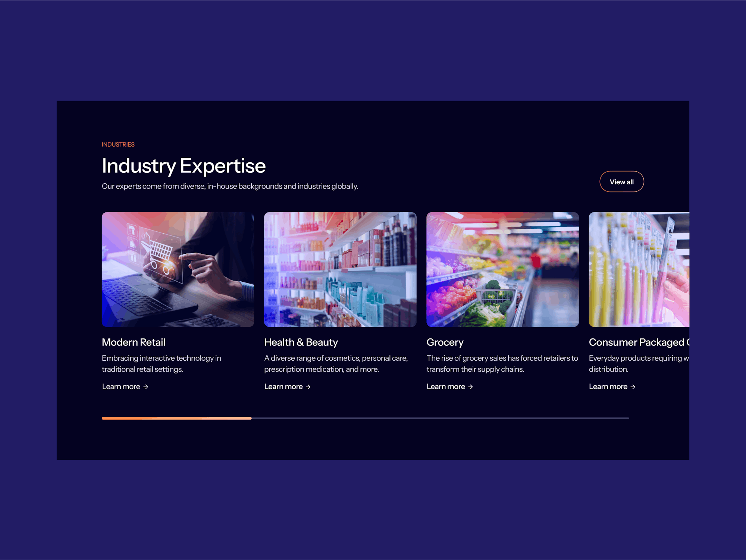Follow Learn more under Modern Retail
The width and height of the screenshot is (746, 560).
point(121,387)
